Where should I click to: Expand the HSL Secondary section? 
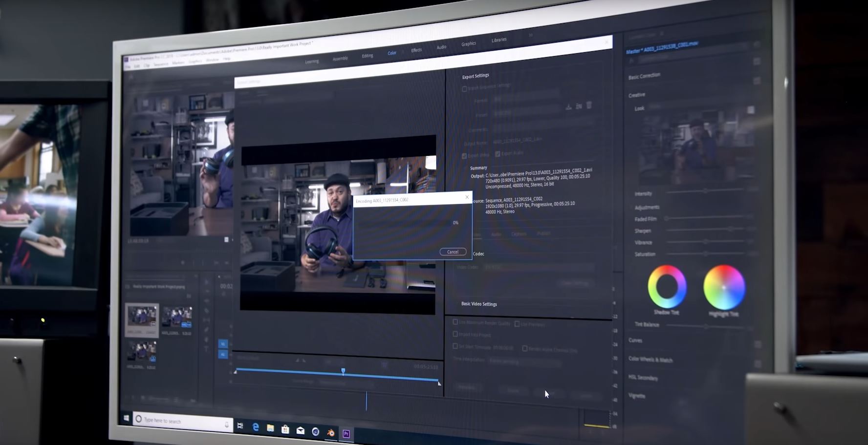643,377
